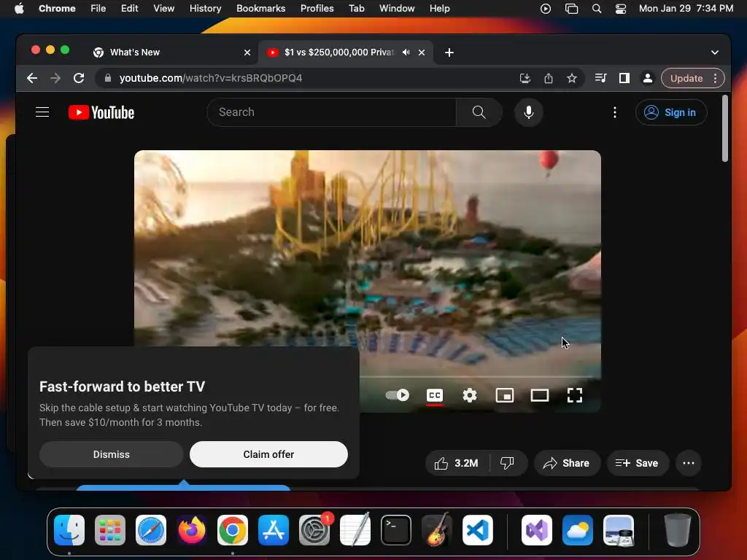Open Visual Studio Code from Dock

pyautogui.click(x=477, y=530)
